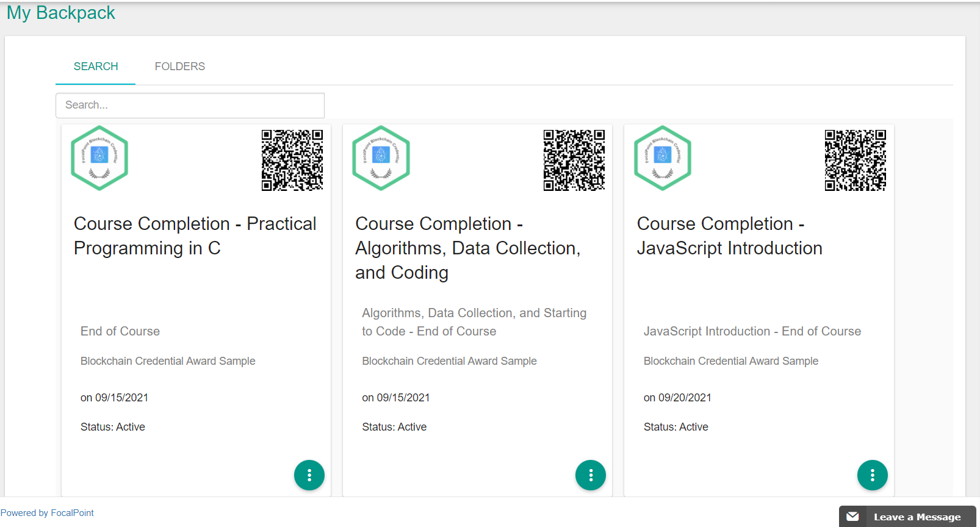
Task: Click the Algorithms course hexagon badge icon
Action: (x=381, y=158)
